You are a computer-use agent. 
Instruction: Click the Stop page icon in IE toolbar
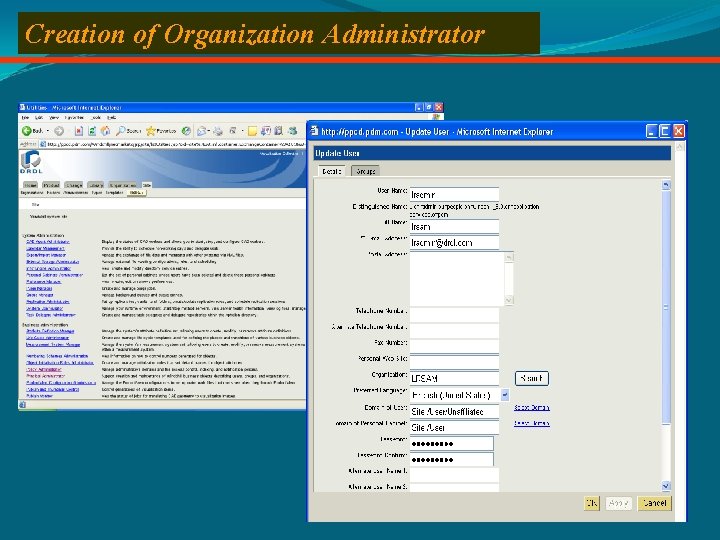79,131
